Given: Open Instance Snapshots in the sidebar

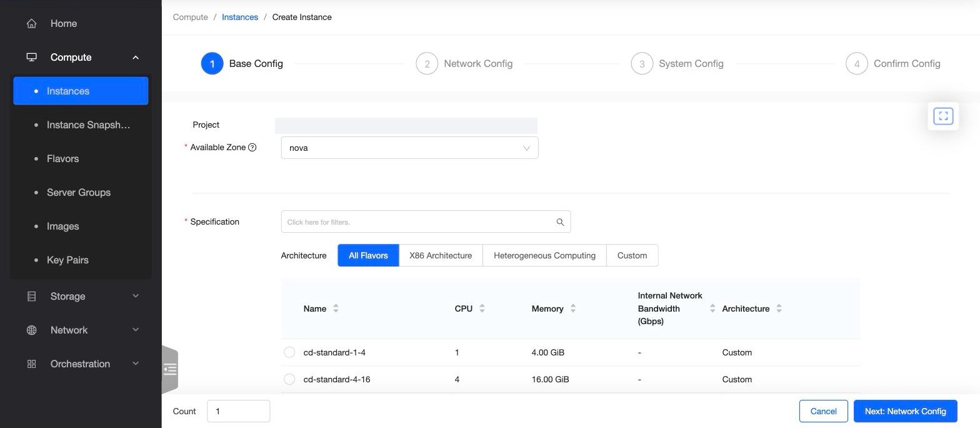Looking at the screenshot, I should pyautogui.click(x=81, y=125).
